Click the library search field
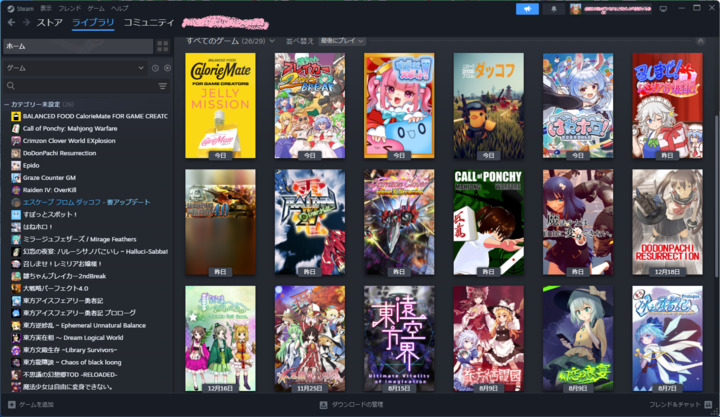Screen dimensions: 720x417 pos(79,86)
